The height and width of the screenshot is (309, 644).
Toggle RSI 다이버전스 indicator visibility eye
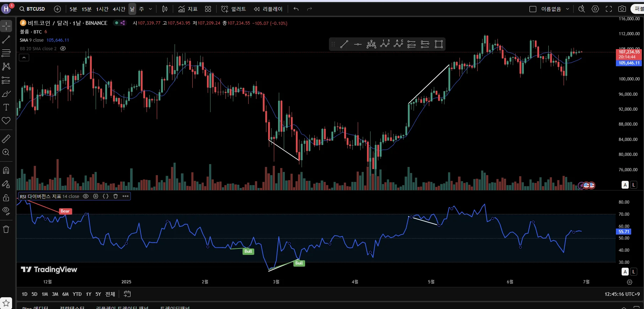coord(86,196)
